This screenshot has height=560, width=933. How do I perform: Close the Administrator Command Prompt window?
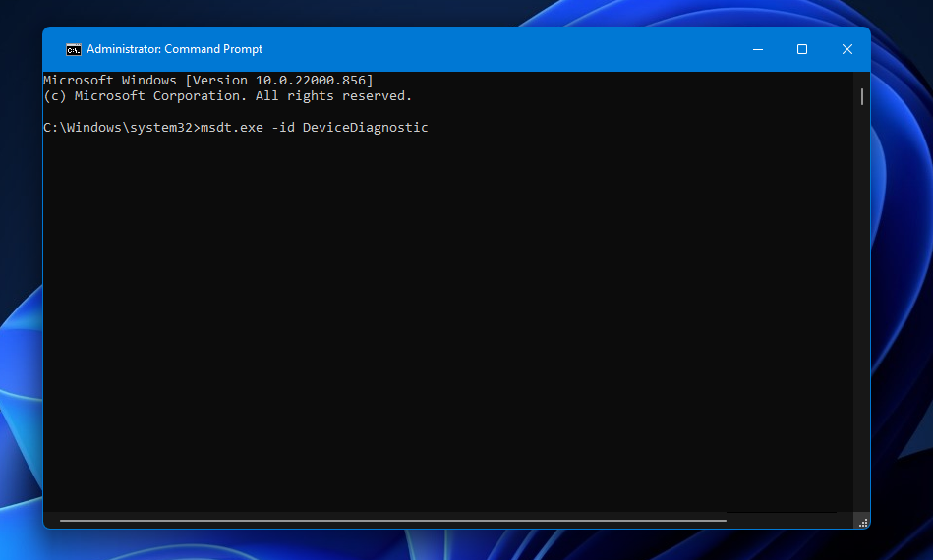click(847, 49)
